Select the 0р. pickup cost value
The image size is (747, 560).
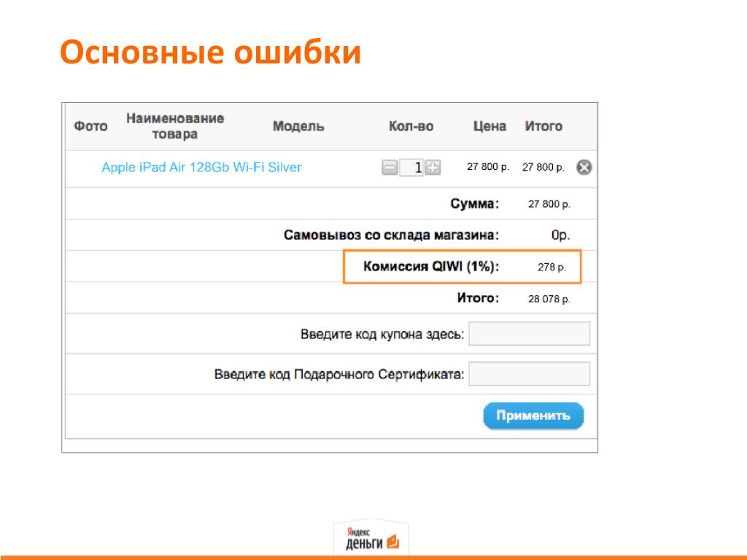(x=560, y=235)
